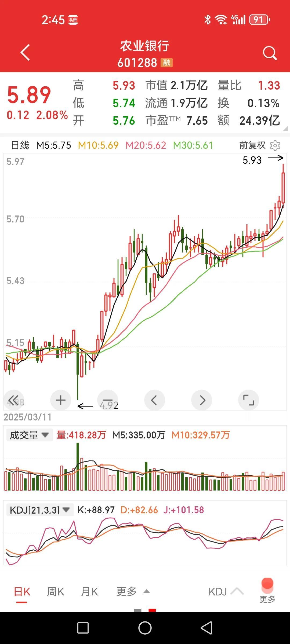Screen dimensions: 290x644
Task: Open 成交量 indicator dropdown
Action: pos(29,435)
